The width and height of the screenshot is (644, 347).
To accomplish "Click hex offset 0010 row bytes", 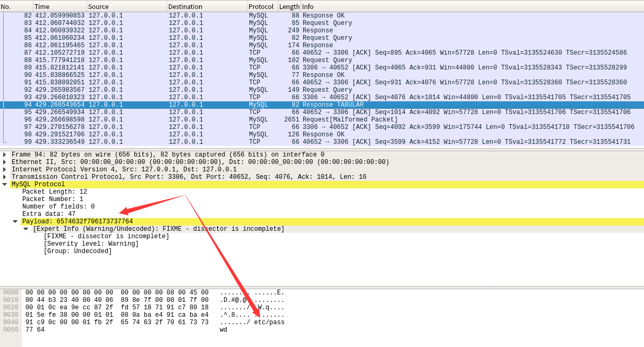I will 117,300.
